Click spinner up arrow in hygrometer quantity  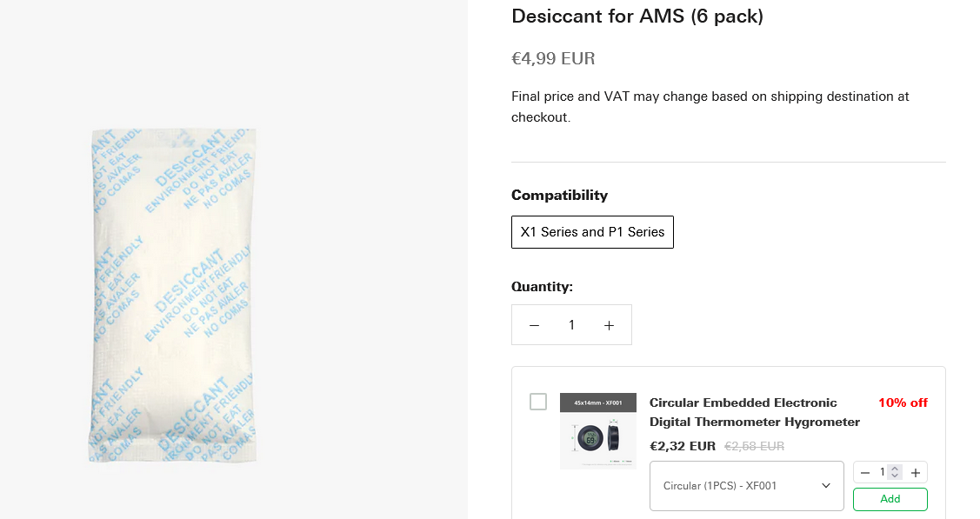click(895, 469)
